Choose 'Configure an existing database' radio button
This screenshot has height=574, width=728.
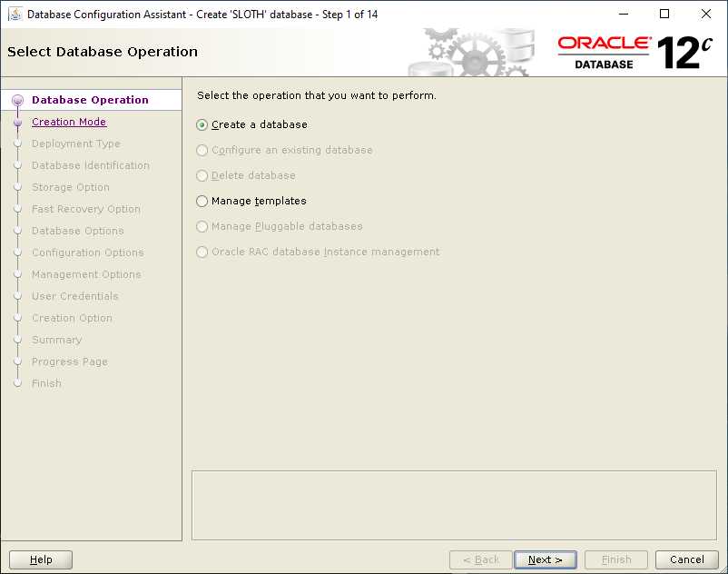point(202,151)
